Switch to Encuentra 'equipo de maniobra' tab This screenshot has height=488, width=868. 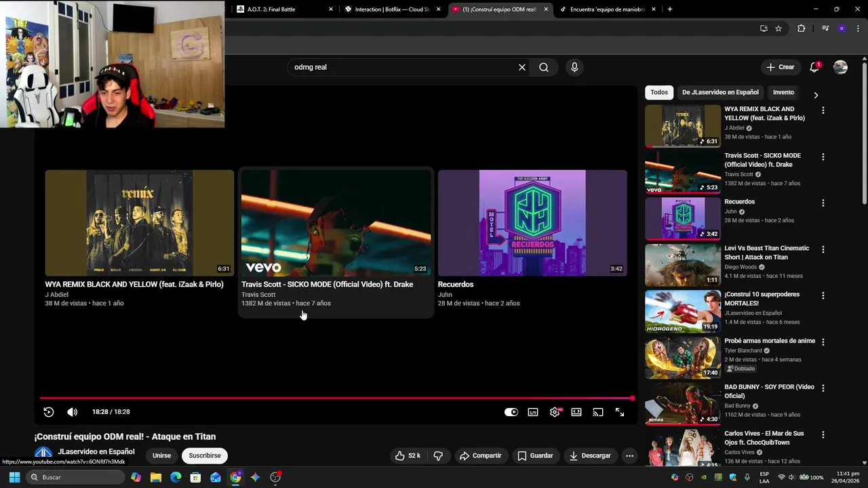tap(608, 9)
